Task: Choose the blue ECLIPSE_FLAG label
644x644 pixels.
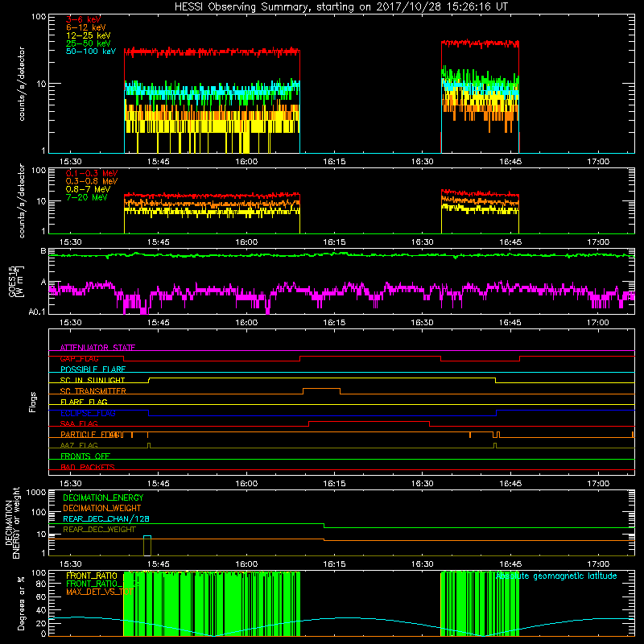Action: click(88, 413)
